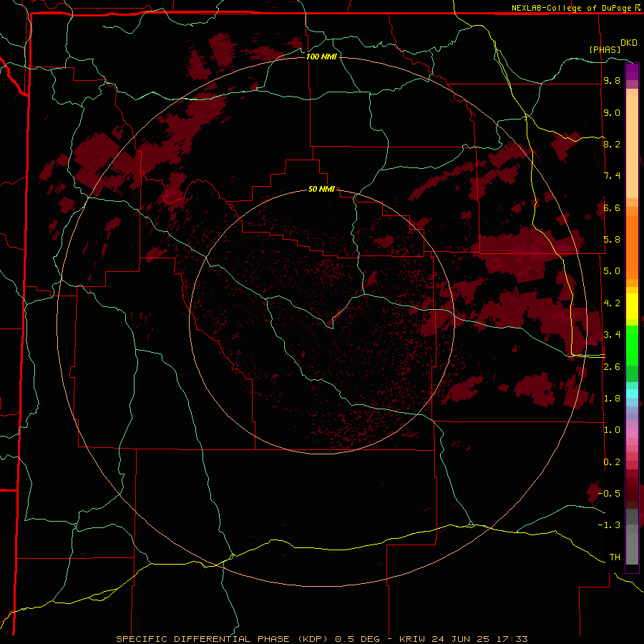Click the TH threshold label
Image resolution: width=644 pixels, height=644 pixels.
tap(615, 557)
